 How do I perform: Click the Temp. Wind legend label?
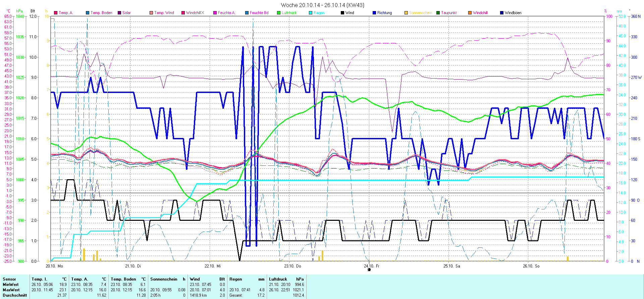[x=164, y=13]
